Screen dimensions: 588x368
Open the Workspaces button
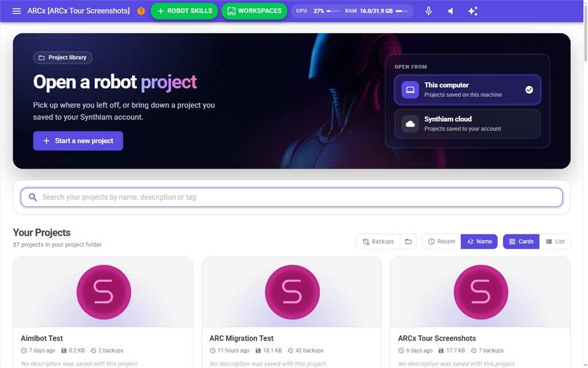254,11
